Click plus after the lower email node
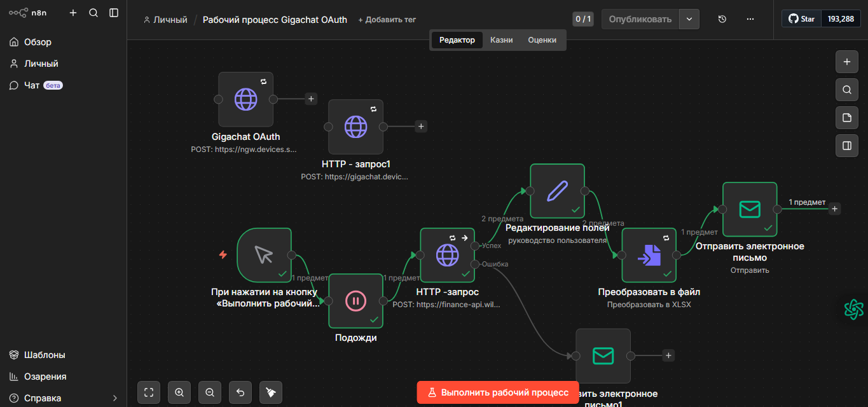 668,355
